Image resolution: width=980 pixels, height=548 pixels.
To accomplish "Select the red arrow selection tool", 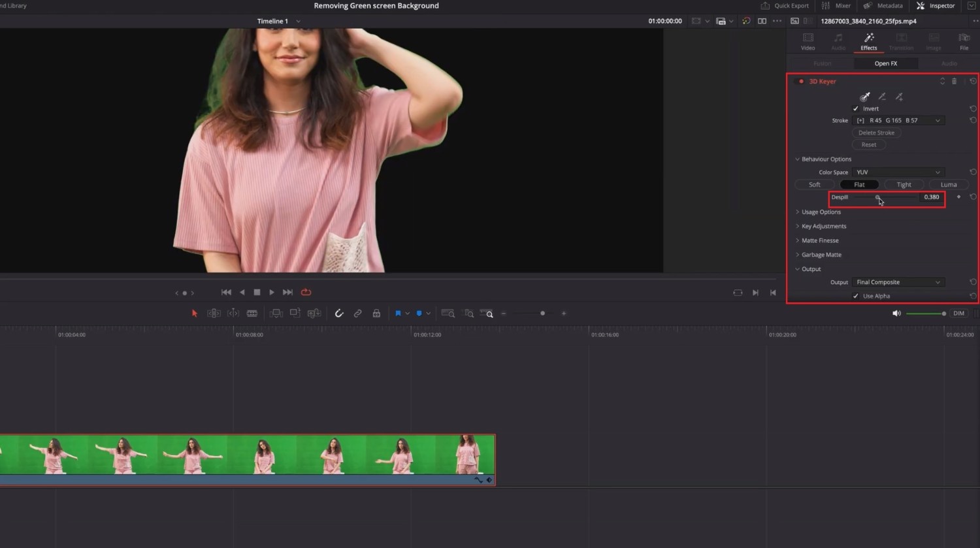I will point(194,314).
